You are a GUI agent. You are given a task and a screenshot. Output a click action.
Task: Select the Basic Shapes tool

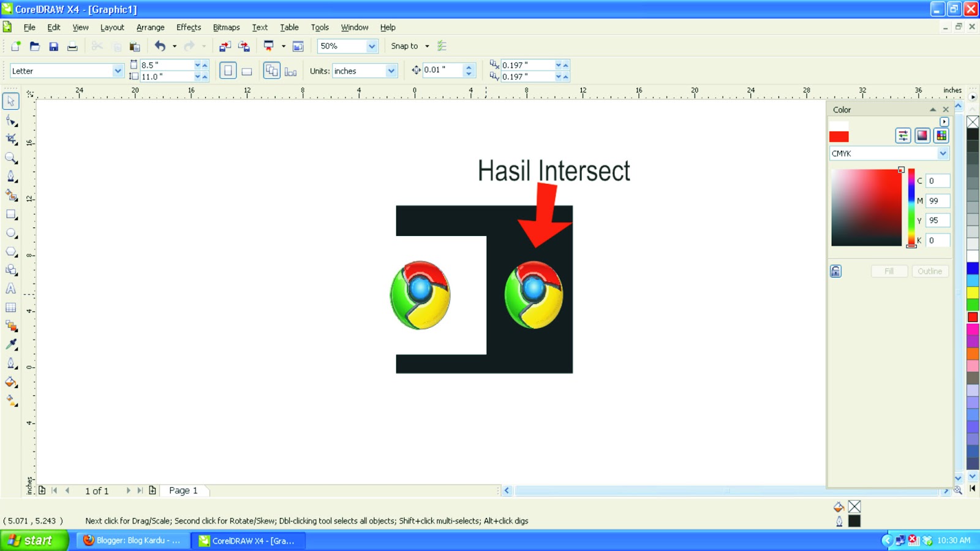coord(11,270)
